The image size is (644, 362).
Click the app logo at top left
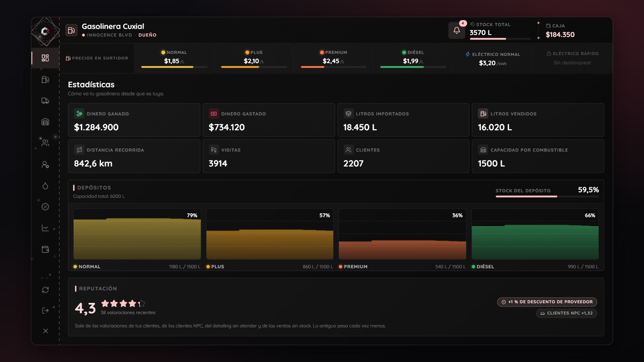click(x=45, y=31)
